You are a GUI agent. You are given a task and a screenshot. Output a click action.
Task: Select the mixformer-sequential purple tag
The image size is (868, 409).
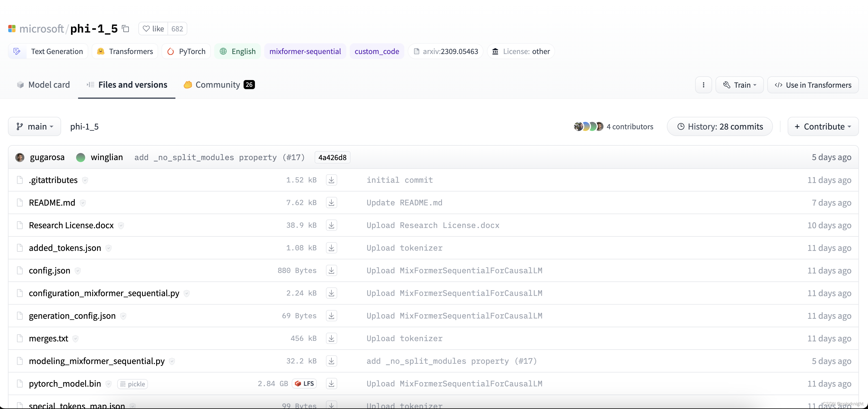click(305, 51)
